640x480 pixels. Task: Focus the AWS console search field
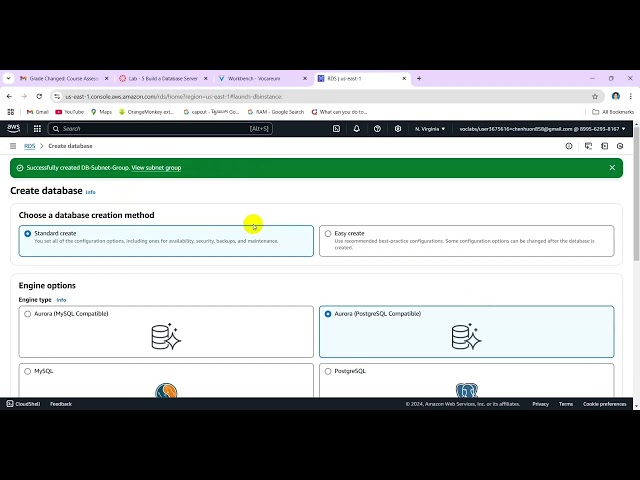point(160,129)
